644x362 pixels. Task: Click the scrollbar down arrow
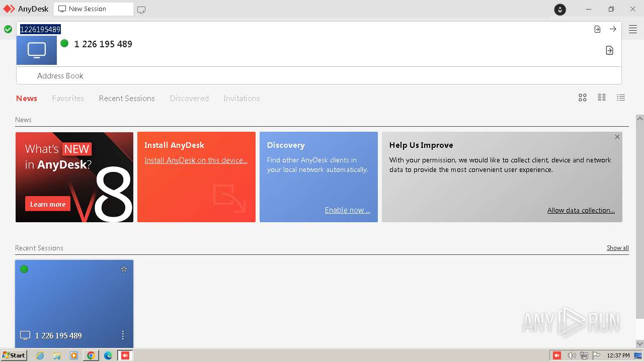pos(639,344)
